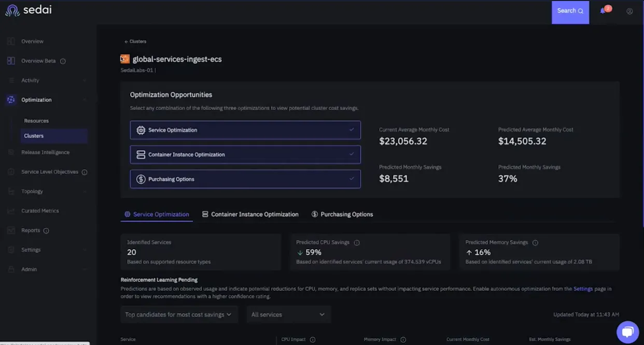Click the SedaiLabs-01 account label
The height and width of the screenshot is (345, 644).
(137, 70)
